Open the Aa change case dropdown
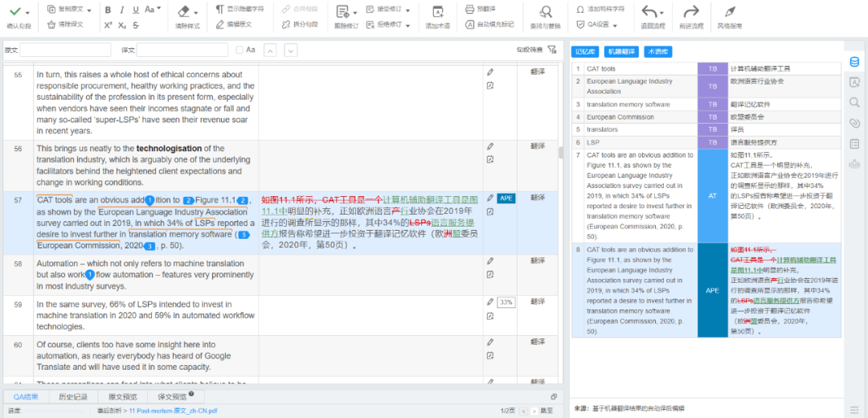The width and height of the screenshot is (868, 418). point(153,10)
